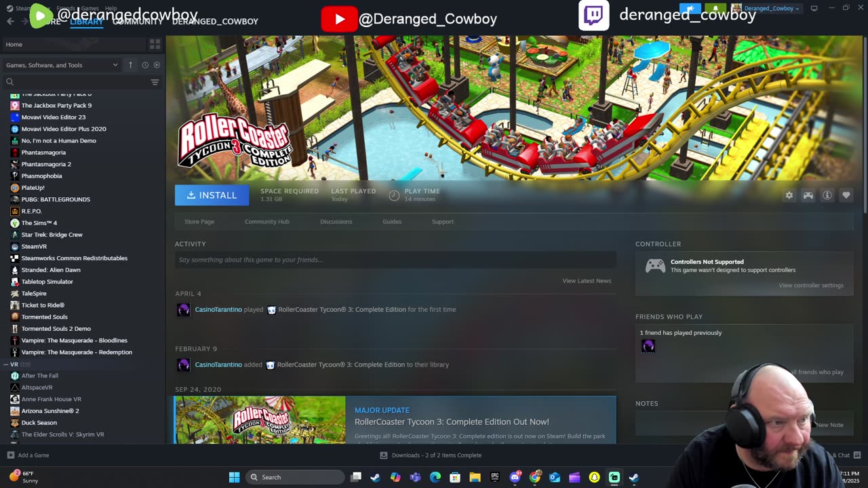The height and width of the screenshot is (488, 868).
Task: Toggle recent activity clock filter
Action: point(144,65)
